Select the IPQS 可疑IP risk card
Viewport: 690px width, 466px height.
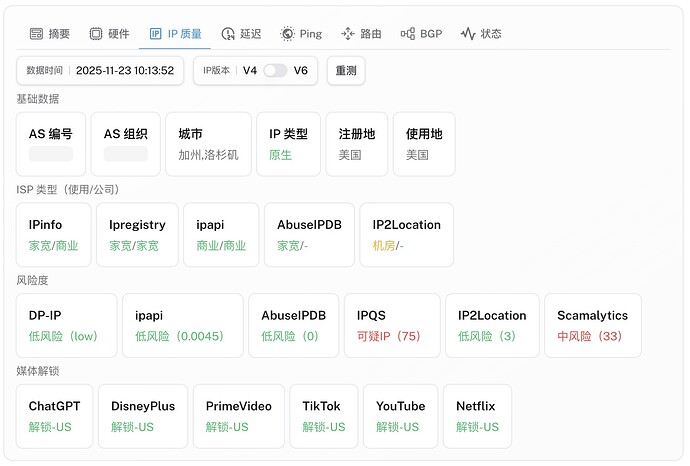[392, 325]
